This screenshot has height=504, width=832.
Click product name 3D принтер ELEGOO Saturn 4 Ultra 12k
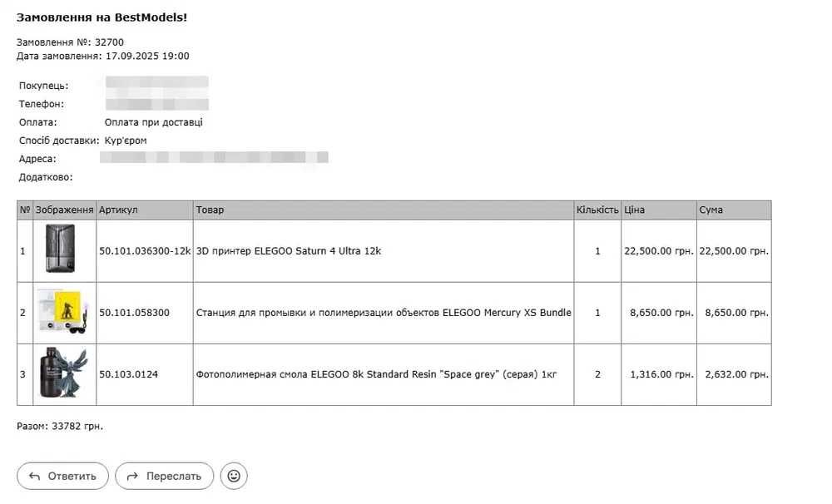point(288,250)
